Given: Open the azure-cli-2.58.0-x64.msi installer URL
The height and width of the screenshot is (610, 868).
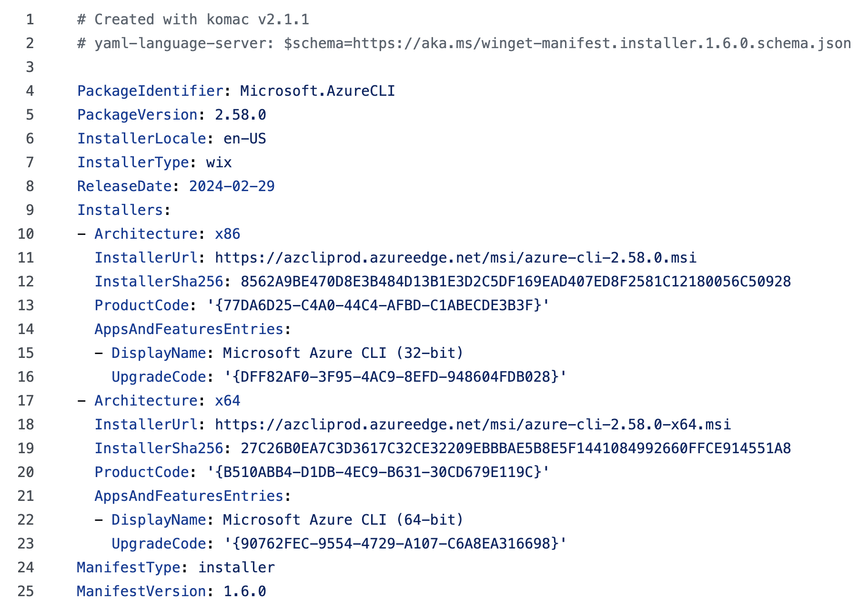Looking at the screenshot, I should coord(473,425).
